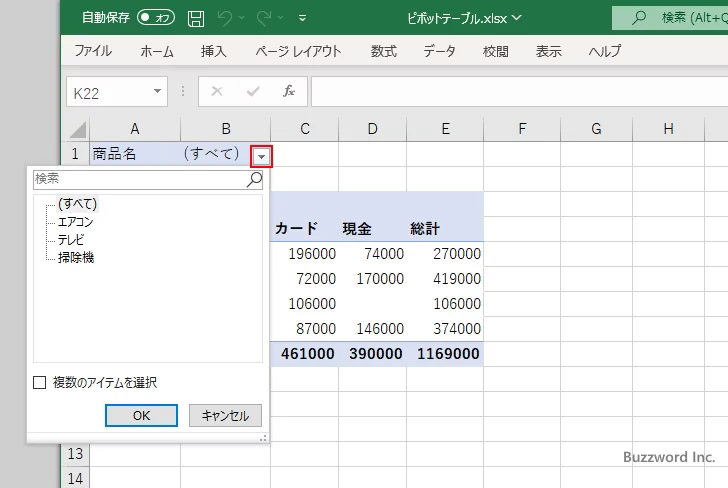Screen dimensions: 728x488
Task: Select column G header
Action: (597, 129)
